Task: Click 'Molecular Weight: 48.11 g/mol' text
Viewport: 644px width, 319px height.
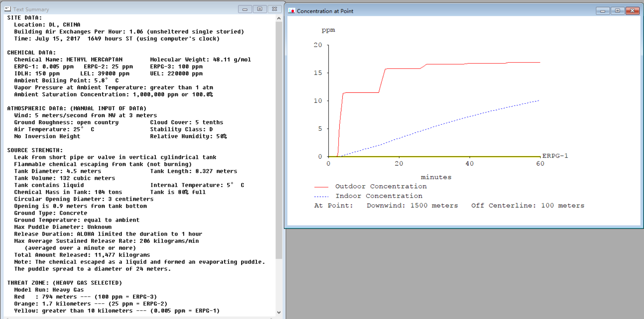Action: (x=200, y=60)
